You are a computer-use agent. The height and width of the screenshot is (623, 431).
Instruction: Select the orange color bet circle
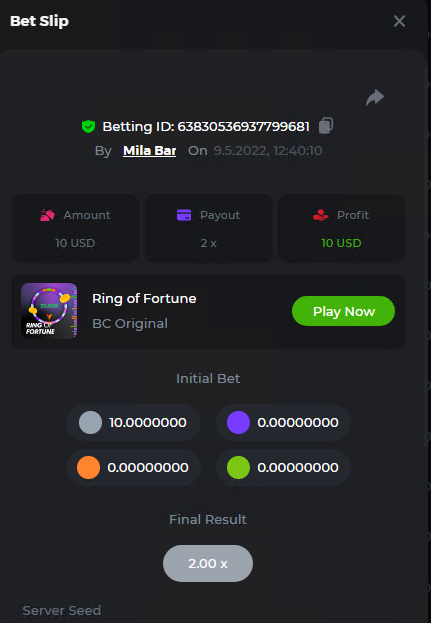click(88, 467)
